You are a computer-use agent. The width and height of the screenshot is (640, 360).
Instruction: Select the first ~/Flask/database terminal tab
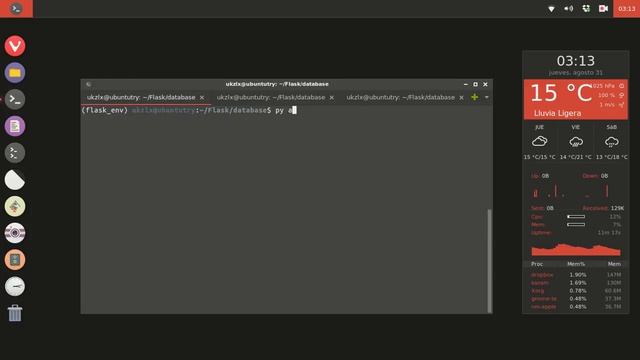tap(141, 98)
